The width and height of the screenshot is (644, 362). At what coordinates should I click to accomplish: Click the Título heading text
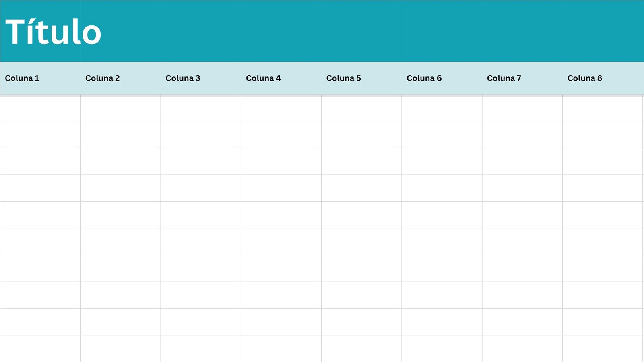click(53, 32)
